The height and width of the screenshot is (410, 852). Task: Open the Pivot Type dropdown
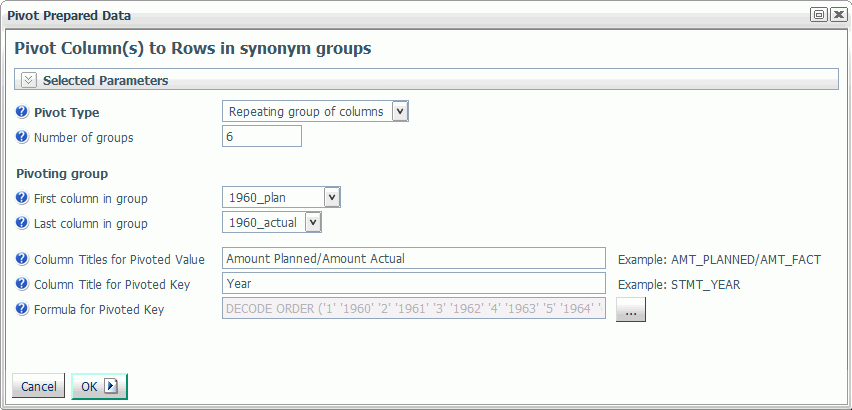[315, 112]
